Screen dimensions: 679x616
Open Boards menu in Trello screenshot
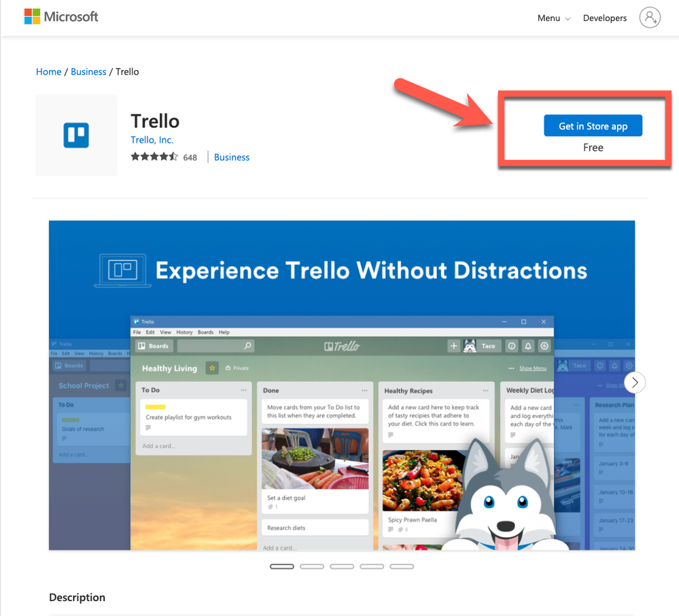tap(206, 332)
